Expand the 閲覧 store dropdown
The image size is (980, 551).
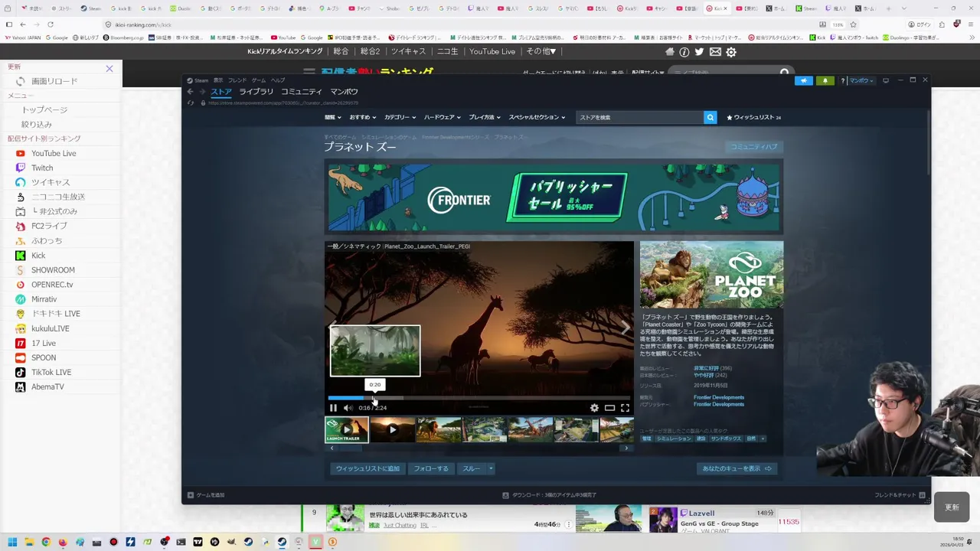point(332,117)
